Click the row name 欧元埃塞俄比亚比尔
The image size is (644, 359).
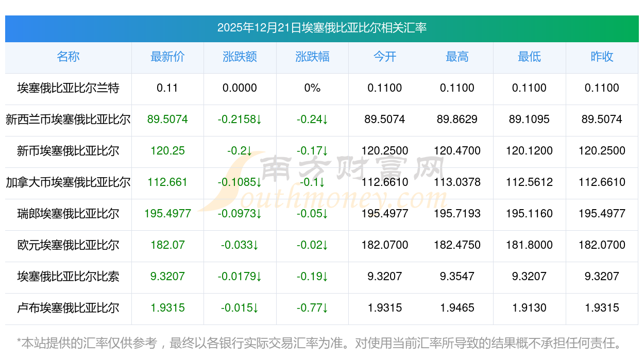point(68,245)
